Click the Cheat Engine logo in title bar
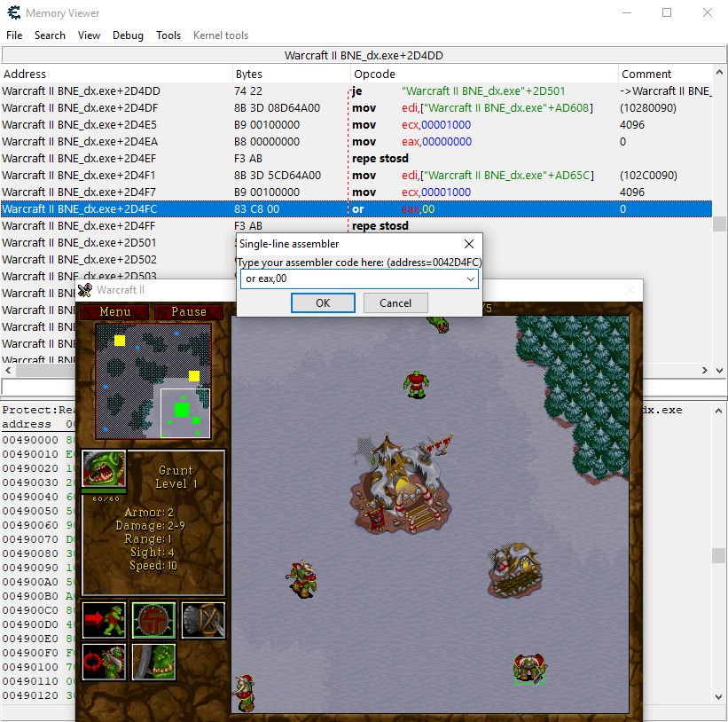This screenshot has height=722, width=728. pyautogui.click(x=14, y=12)
